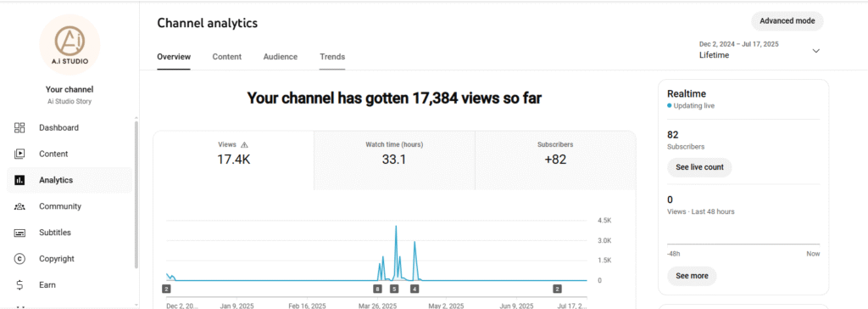This screenshot has height=309, width=868.
Task: Click the Subtitles caption icon
Action: point(19,233)
